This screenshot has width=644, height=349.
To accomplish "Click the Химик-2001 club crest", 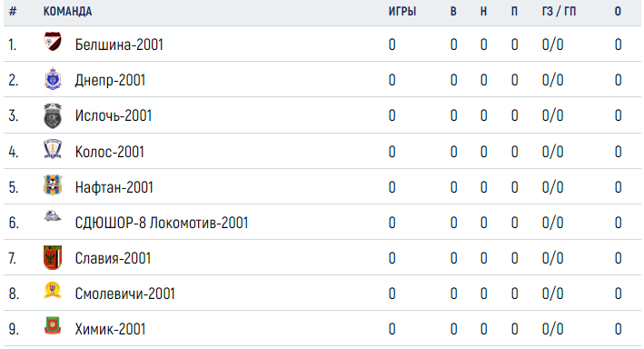I will 53,325.
